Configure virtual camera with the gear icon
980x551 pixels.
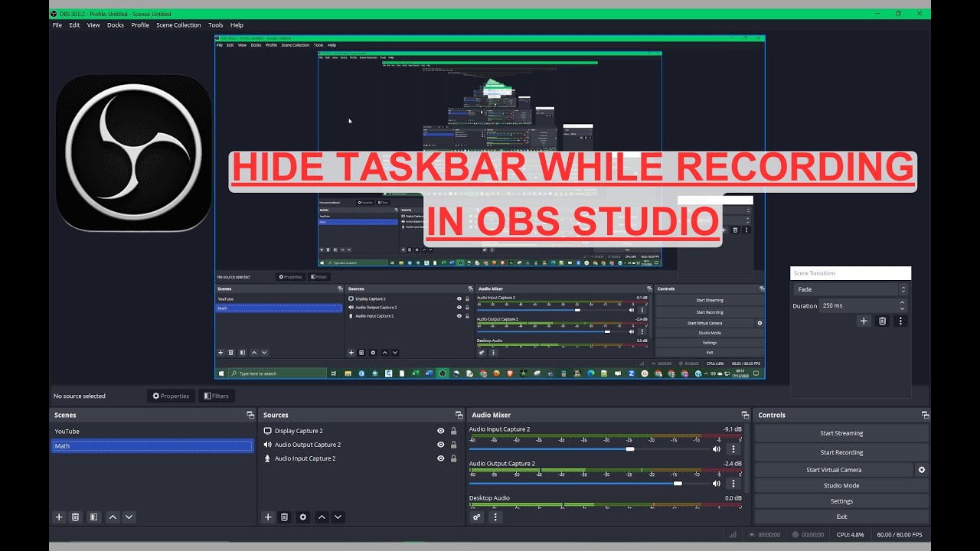point(922,470)
